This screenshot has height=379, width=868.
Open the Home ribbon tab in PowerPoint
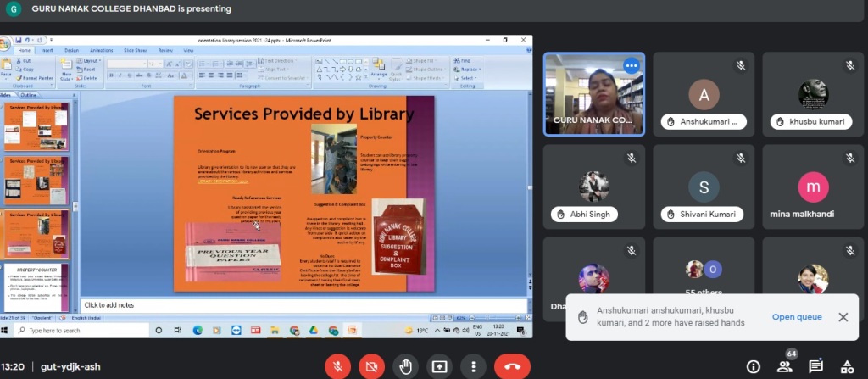pos(25,50)
